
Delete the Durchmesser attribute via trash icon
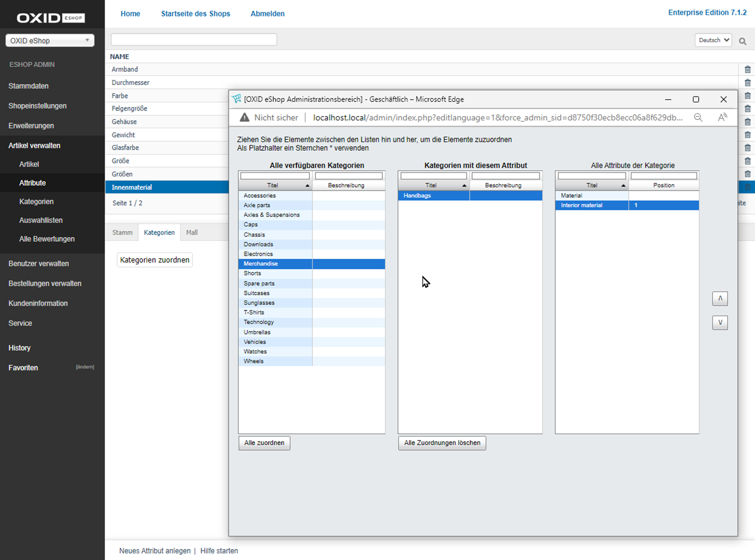pos(747,83)
